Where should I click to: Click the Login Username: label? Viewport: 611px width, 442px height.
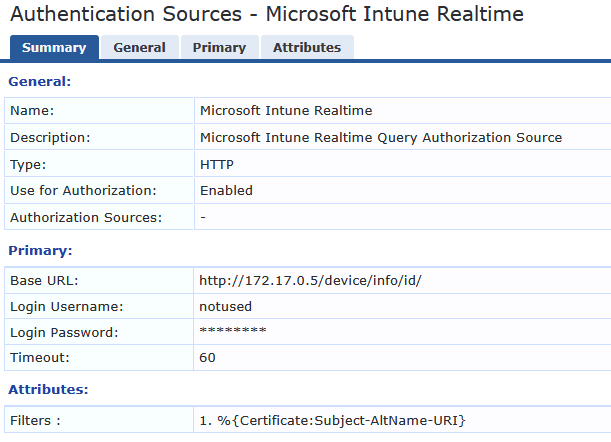click(67, 307)
